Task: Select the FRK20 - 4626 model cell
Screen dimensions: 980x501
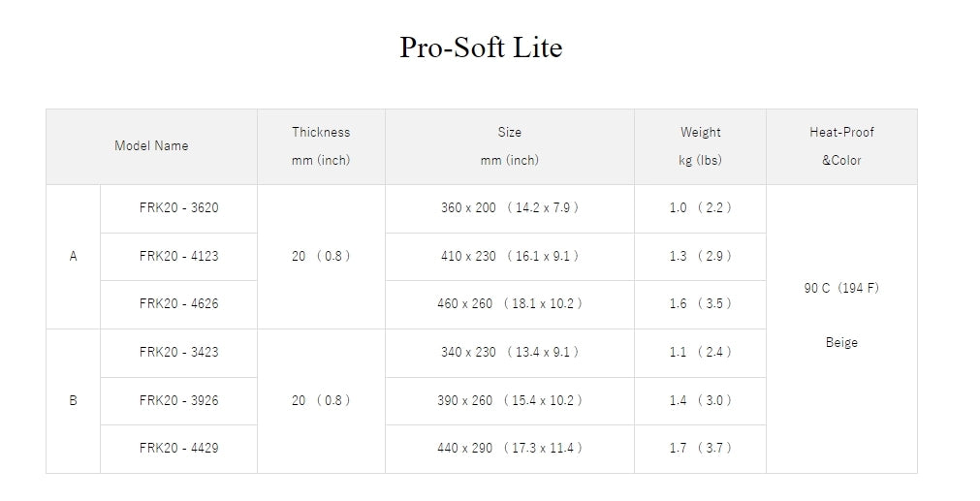Action: (x=178, y=304)
